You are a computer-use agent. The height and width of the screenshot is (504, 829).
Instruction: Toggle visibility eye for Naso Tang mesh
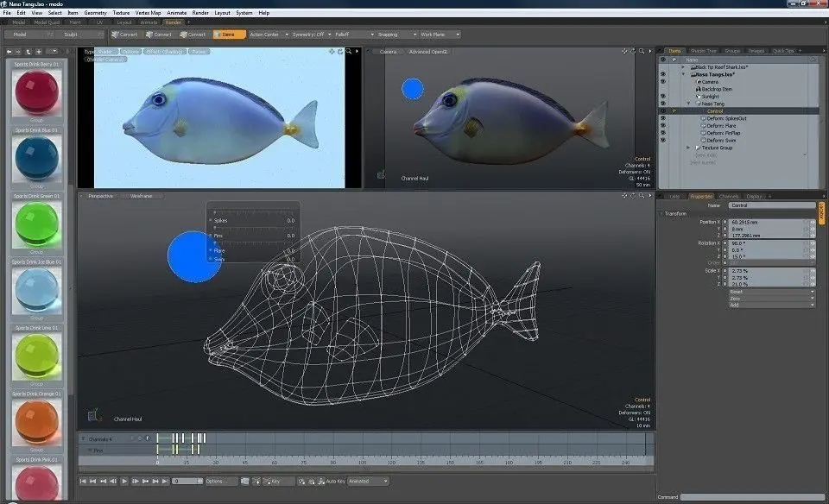pyautogui.click(x=663, y=104)
